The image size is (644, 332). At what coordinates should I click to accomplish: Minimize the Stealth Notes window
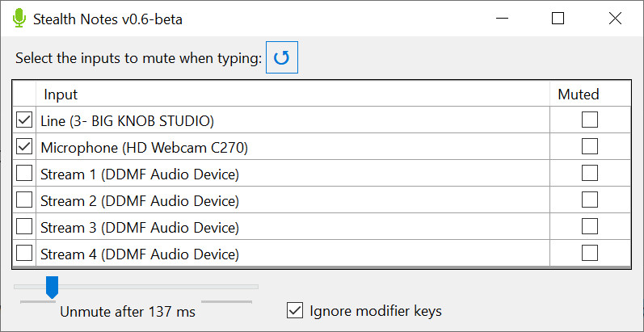coord(501,19)
